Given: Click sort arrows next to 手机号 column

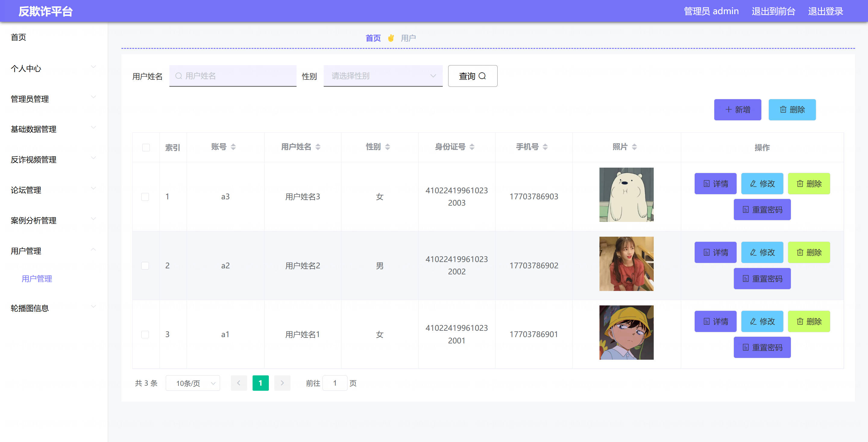Looking at the screenshot, I should click(x=545, y=147).
